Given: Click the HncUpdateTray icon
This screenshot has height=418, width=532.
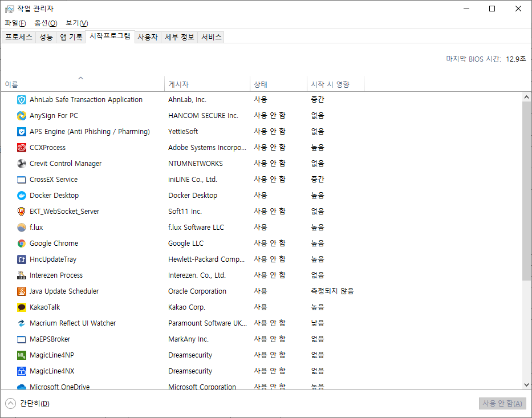Looking at the screenshot, I should pos(21,259).
